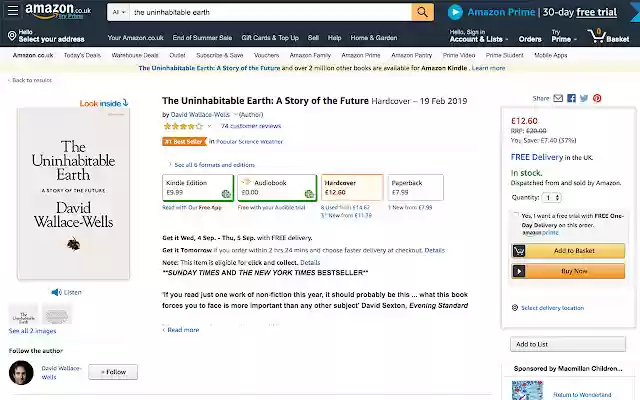640x400 pixels.
Task: Click the Select delivery location link
Action: 552,308
